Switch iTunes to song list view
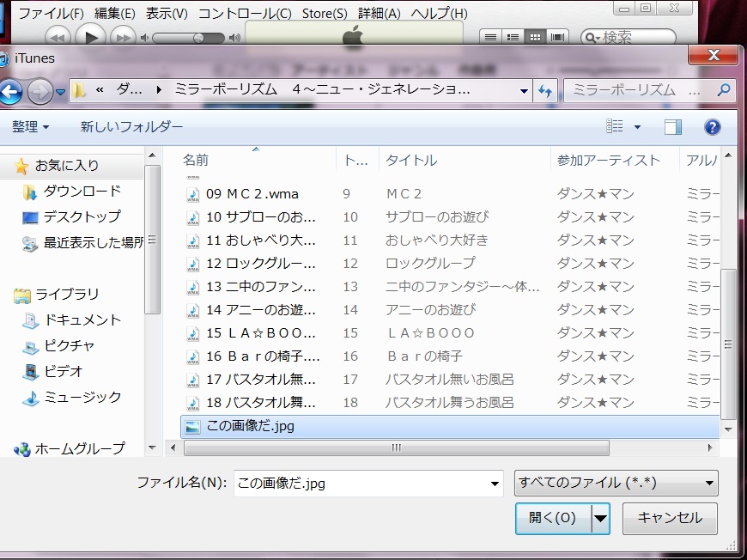 [x=490, y=37]
